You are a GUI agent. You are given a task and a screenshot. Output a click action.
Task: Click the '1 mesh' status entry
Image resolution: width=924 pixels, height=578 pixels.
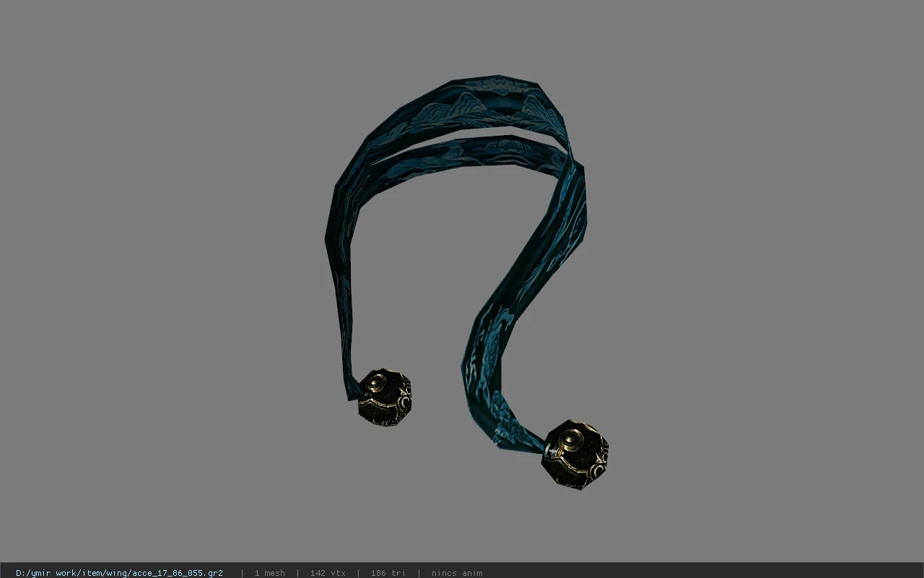269,573
